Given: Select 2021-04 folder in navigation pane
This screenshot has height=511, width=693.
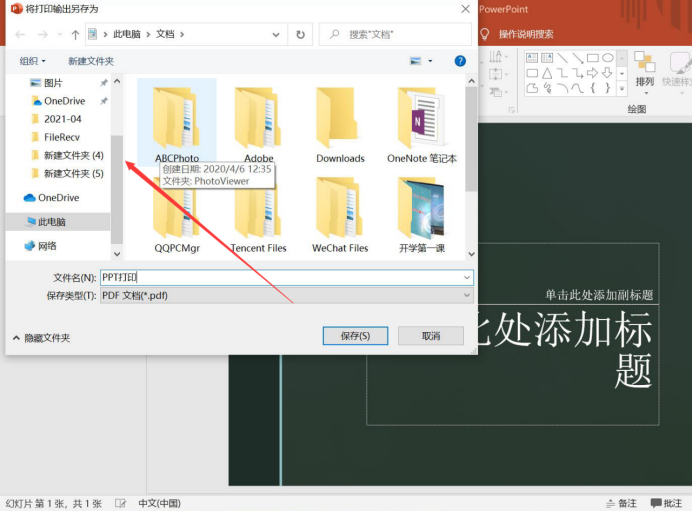Looking at the screenshot, I should (62, 119).
